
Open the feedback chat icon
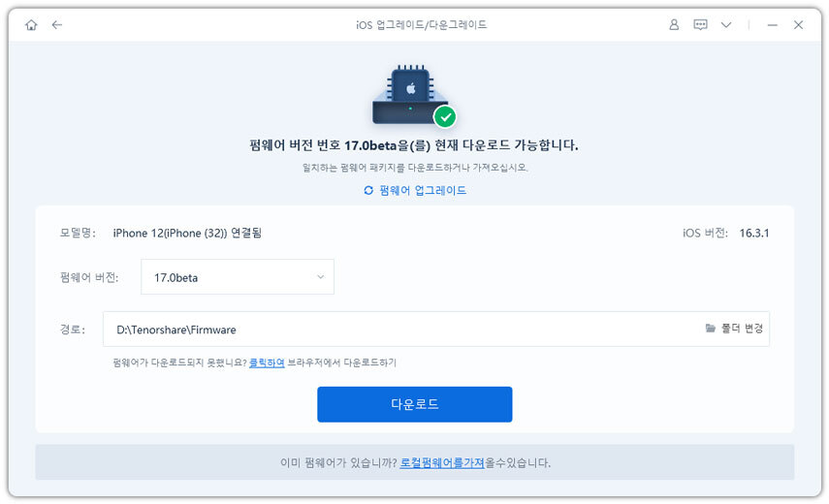pyautogui.click(x=700, y=25)
